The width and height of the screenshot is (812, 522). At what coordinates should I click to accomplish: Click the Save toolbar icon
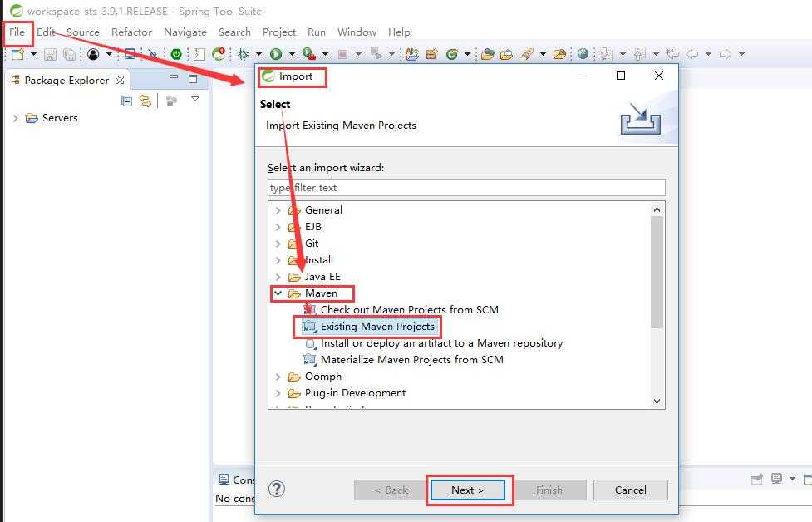click(50, 54)
